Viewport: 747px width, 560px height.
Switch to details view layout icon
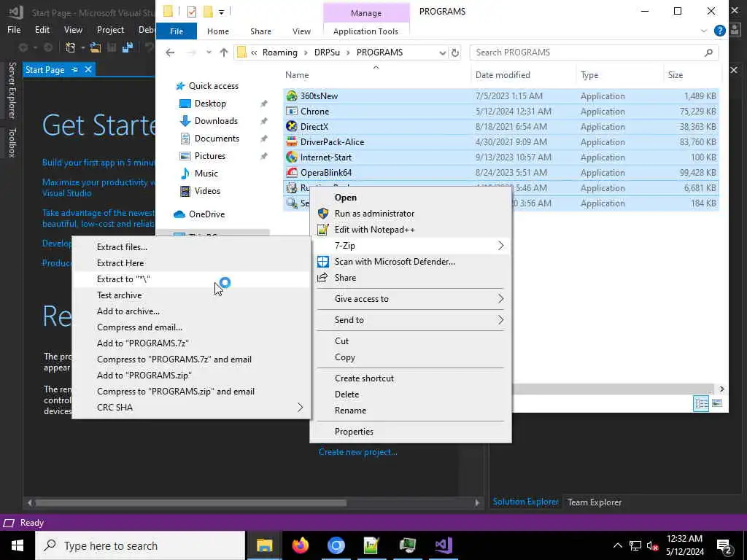tap(701, 404)
